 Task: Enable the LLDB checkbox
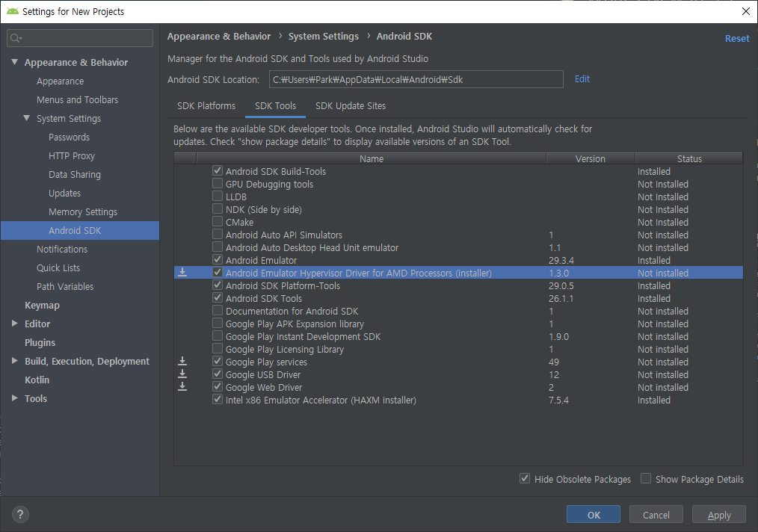coord(218,197)
